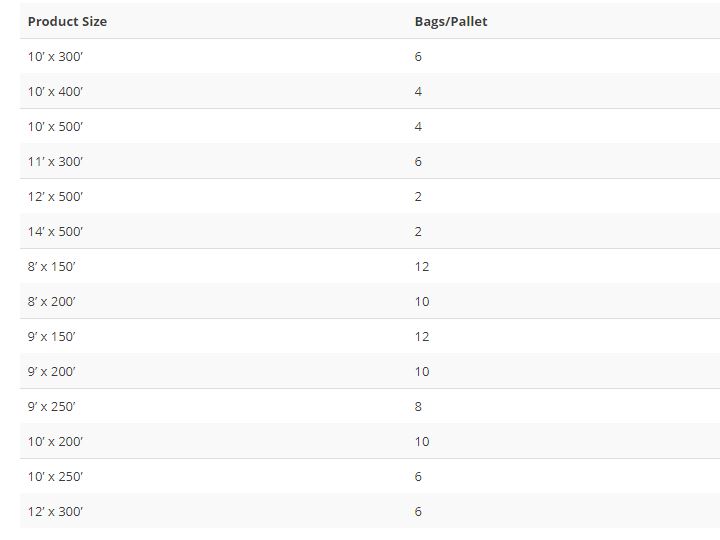
Task: Select the 8' x 200' product size cell
Action: tap(51, 301)
